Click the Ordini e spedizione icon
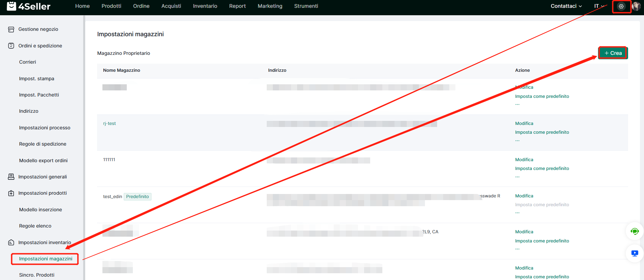 click(11, 46)
